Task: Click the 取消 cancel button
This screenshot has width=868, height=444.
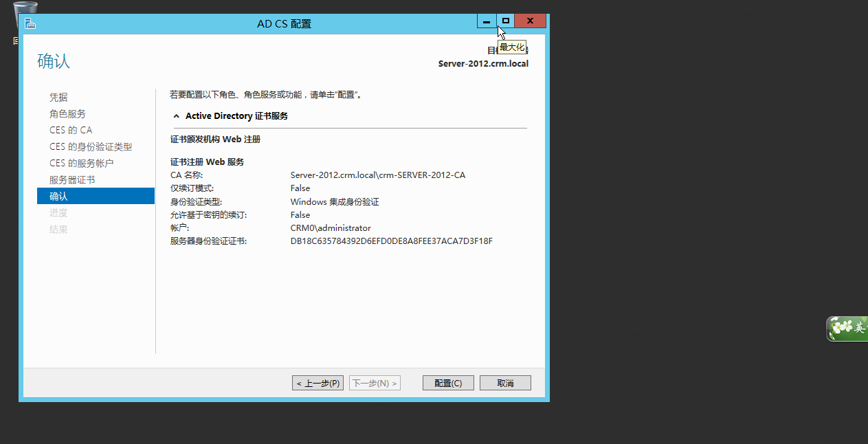Action: [505, 383]
